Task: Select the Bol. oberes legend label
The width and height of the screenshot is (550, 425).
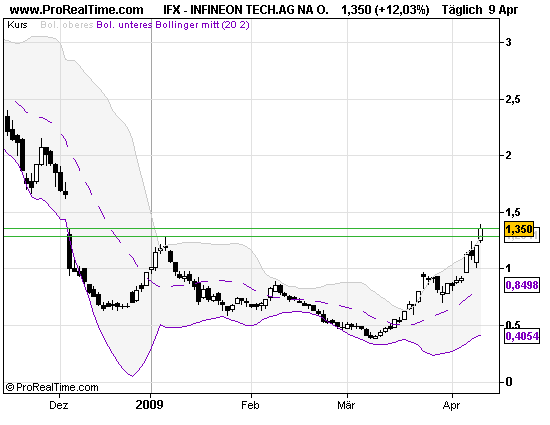Action: tap(67, 25)
